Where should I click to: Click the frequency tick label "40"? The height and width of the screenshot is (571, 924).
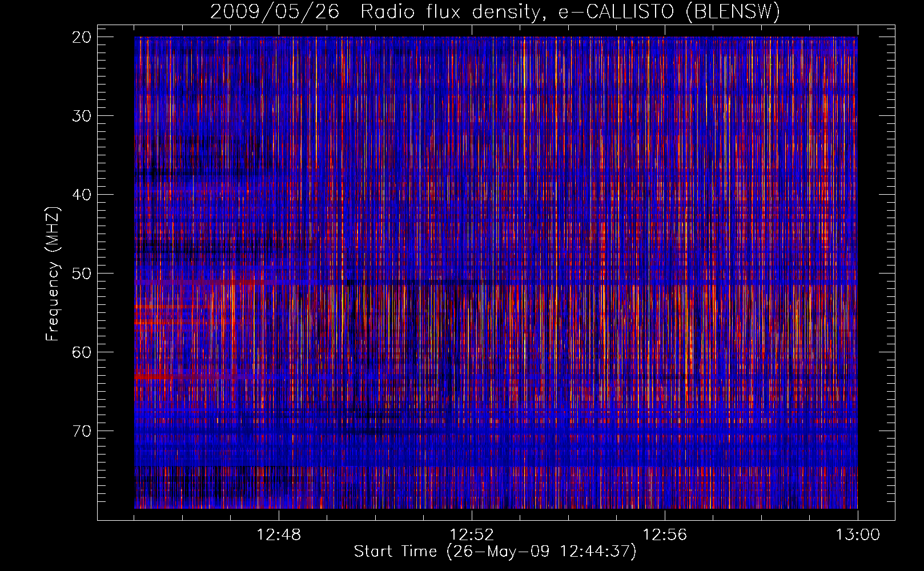click(82, 195)
